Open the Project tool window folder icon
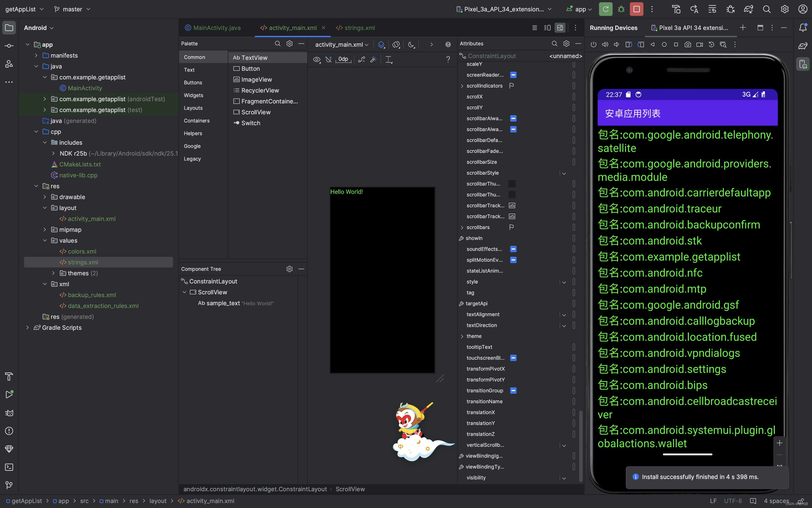The image size is (812, 508). (x=9, y=27)
